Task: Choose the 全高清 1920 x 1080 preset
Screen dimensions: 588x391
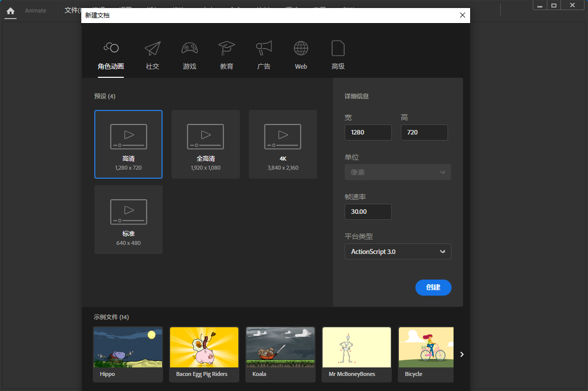Action: point(206,145)
